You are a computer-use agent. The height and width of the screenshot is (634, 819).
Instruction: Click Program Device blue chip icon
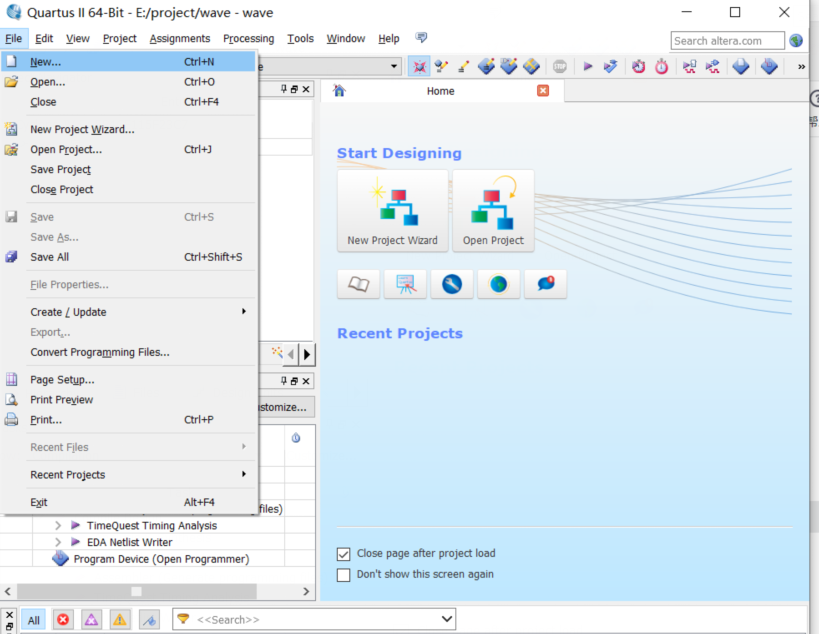(x=61, y=559)
